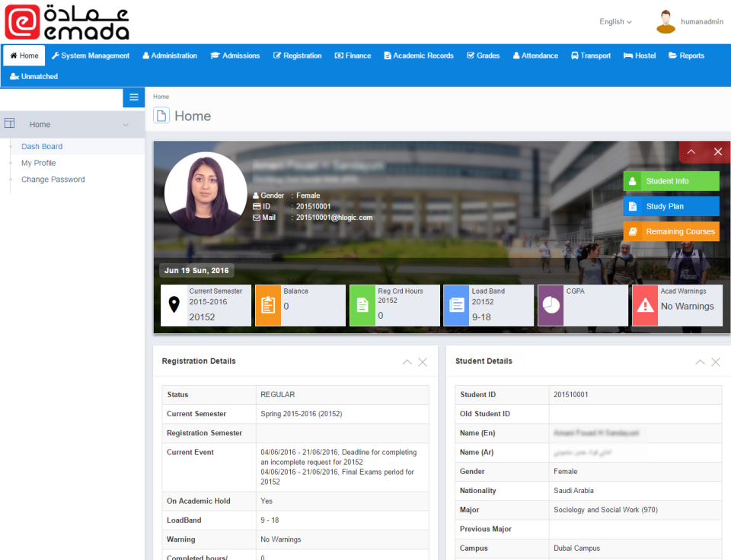Open My Profile from the sidebar
This screenshot has height=560, width=731.
click(38, 162)
